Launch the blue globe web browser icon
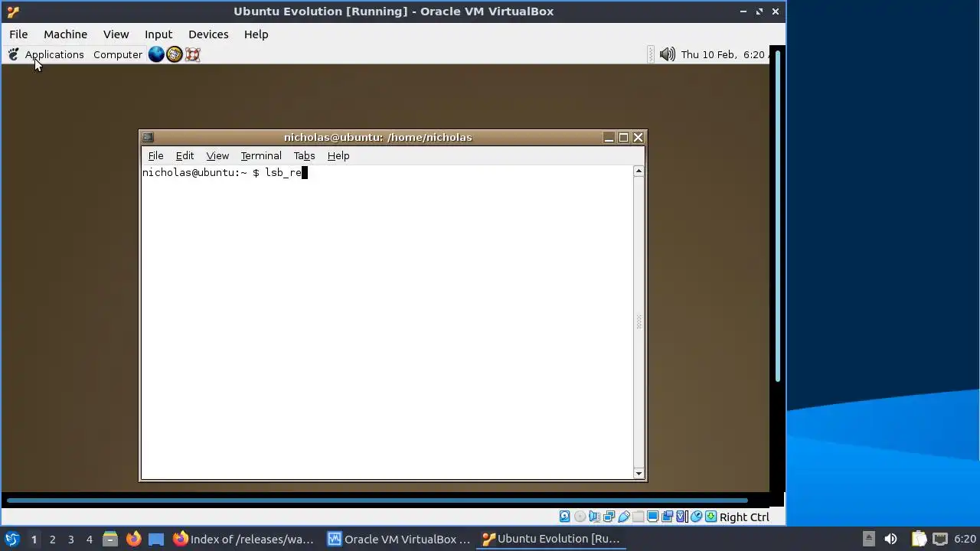 click(156, 54)
